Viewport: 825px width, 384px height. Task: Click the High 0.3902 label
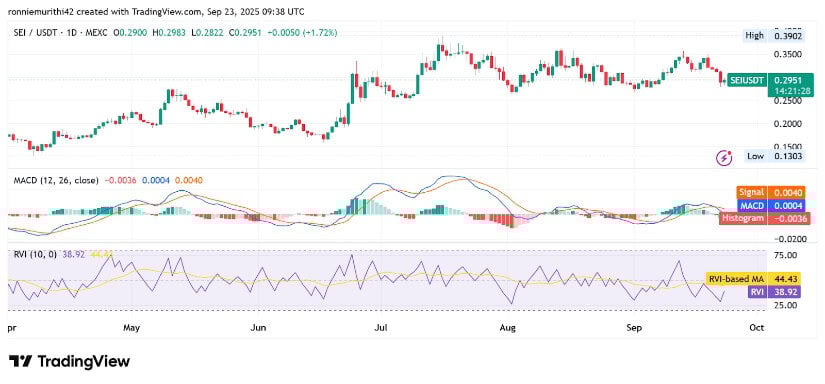click(774, 36)
